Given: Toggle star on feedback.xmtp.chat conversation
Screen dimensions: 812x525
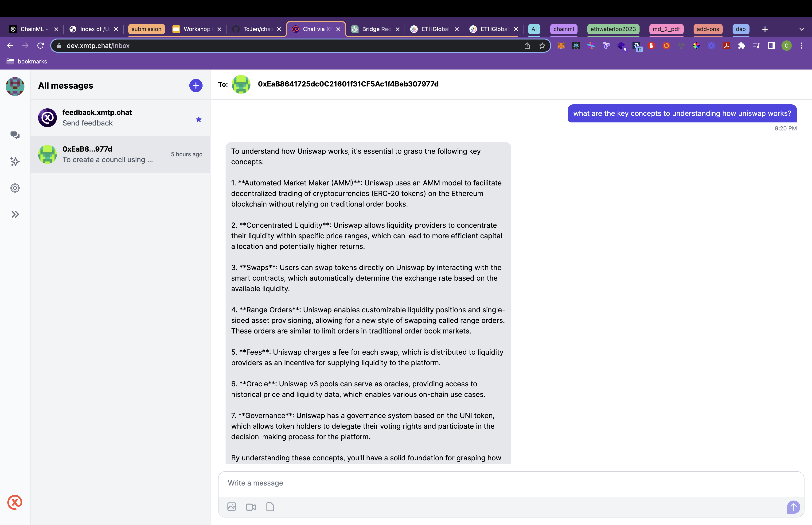Looking at the screenshot, I should coord(199,119).
